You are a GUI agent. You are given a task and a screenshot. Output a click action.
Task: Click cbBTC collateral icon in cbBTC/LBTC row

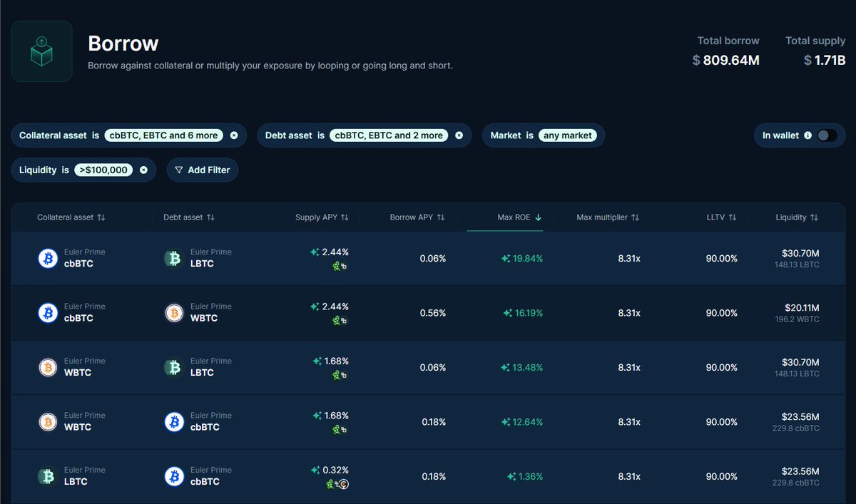48,258
